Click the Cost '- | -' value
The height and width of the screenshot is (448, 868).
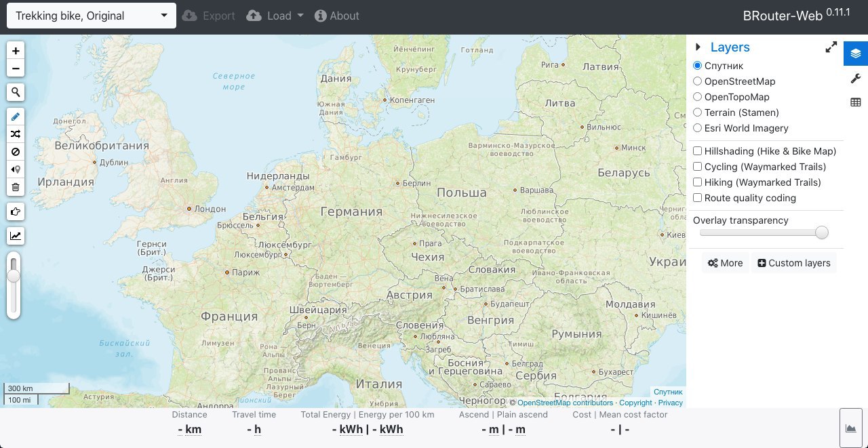(x=620, y=429)
